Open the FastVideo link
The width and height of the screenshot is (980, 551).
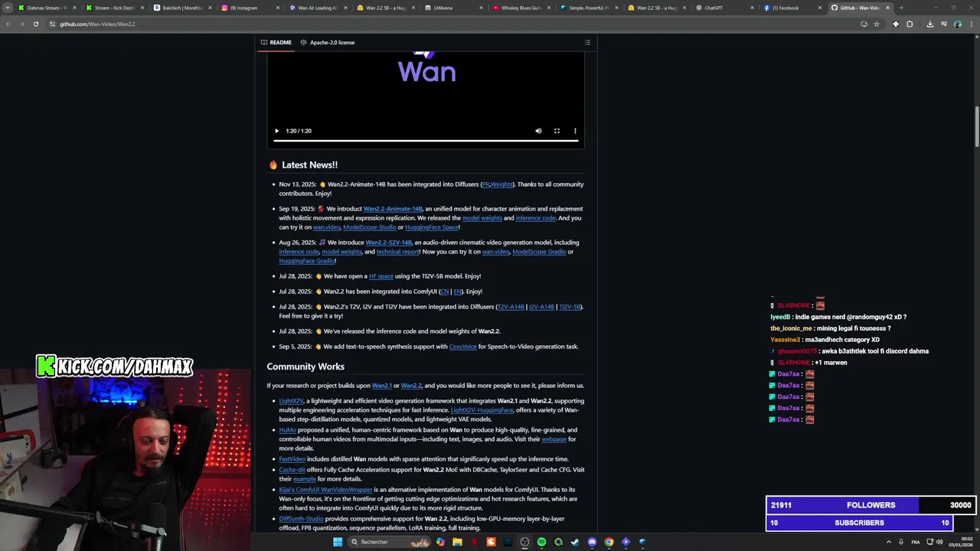tap(292, 459)
